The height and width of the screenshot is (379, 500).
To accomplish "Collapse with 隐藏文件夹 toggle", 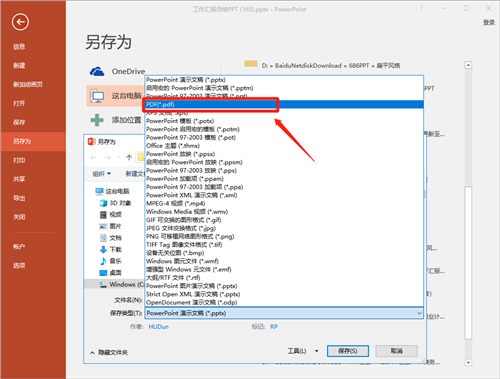I will tap(109, 352).
